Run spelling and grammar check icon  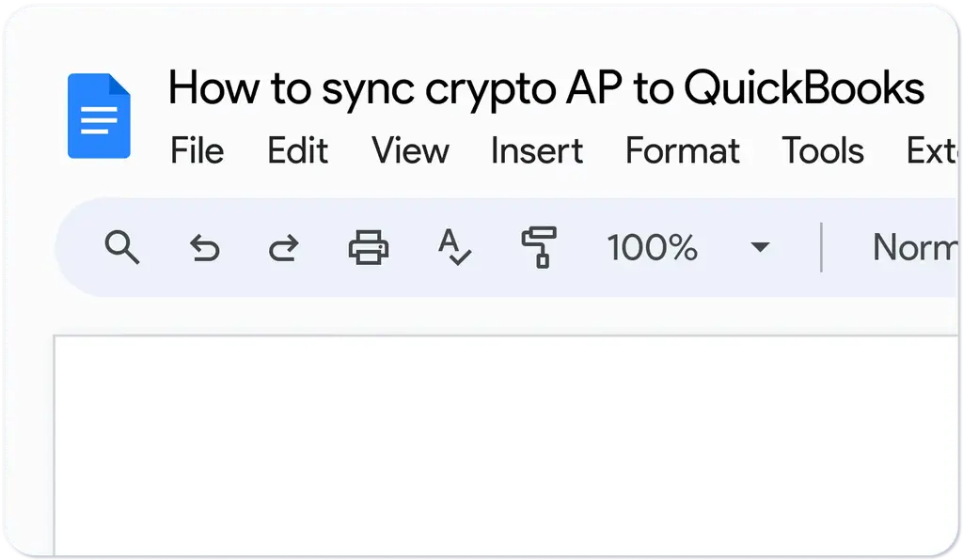click(x=455, y=248)
